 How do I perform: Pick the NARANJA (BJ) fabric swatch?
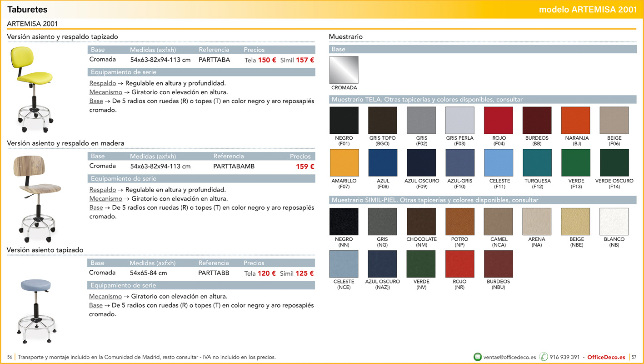[x=576, y=121]
